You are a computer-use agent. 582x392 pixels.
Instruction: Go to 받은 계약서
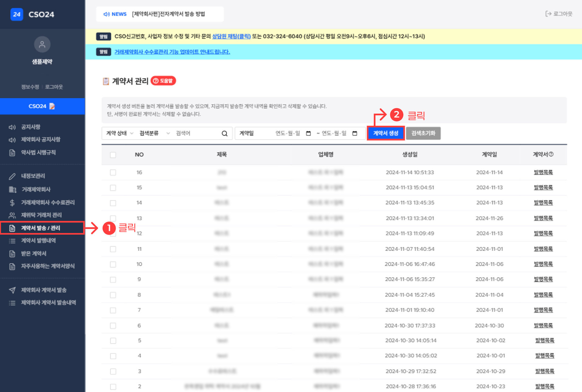[34, 254]
